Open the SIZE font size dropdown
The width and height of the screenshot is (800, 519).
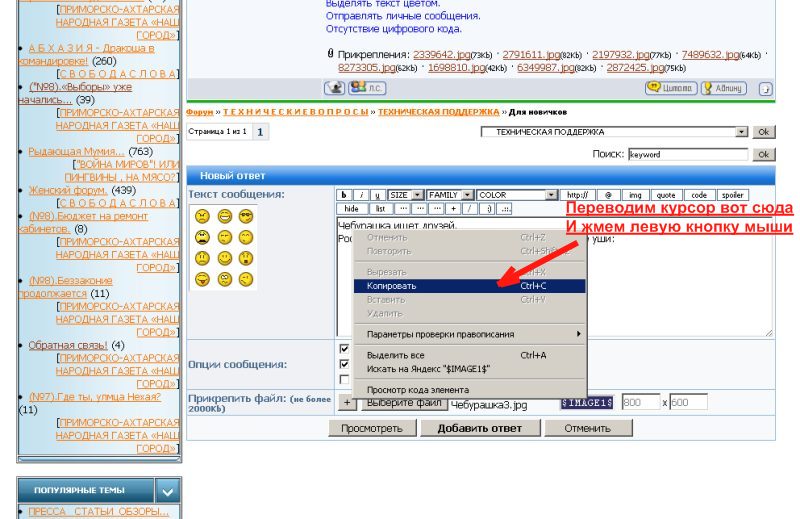406,195
